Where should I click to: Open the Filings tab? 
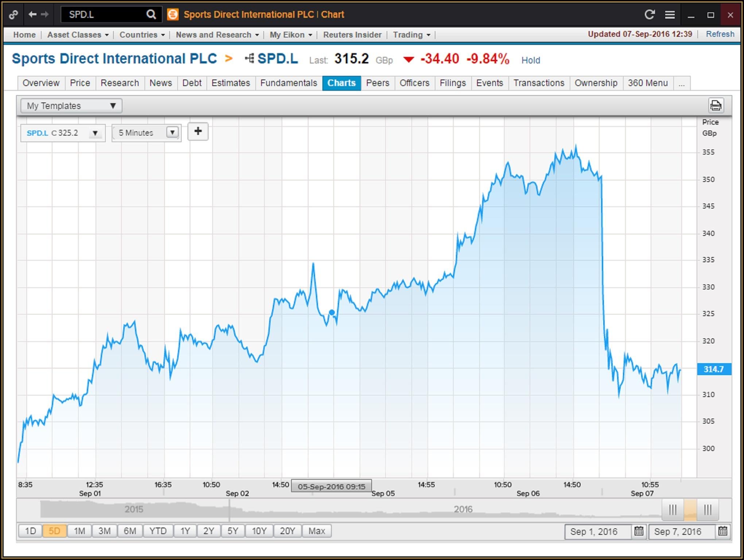(x=453, y=83)
